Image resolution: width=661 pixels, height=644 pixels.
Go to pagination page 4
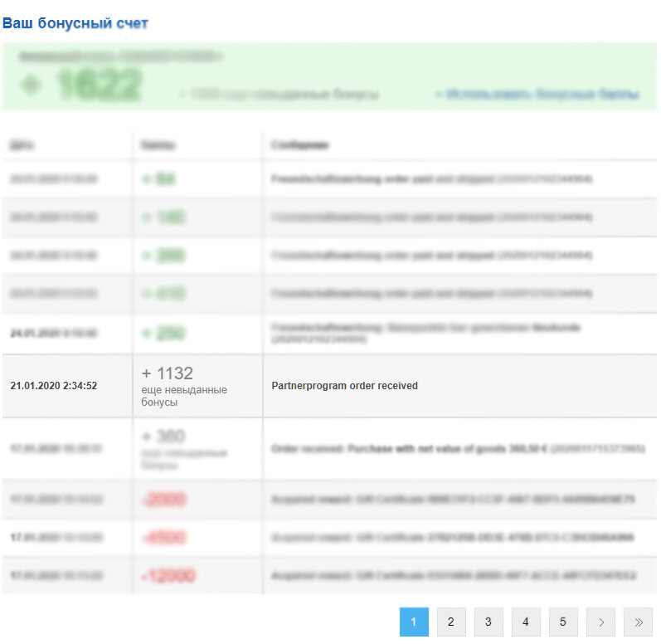(526, 622)
